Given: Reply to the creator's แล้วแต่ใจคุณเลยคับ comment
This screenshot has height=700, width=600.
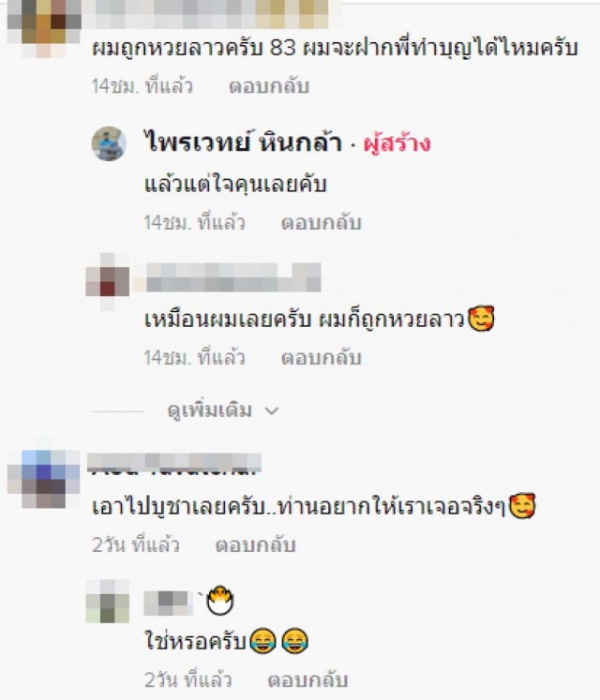Looking at the screenshot, I should pos(322,222).
